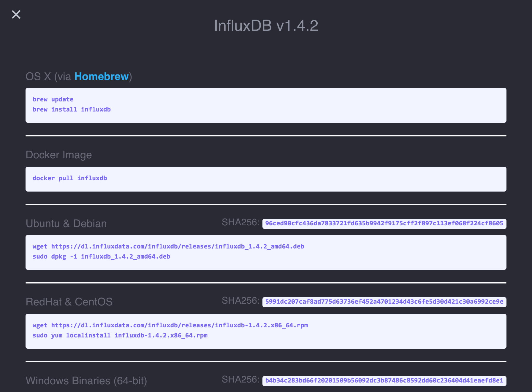Close the InfluxDB download dialog
The width and height of the screenshot is (532, 392).
(16, 14)
